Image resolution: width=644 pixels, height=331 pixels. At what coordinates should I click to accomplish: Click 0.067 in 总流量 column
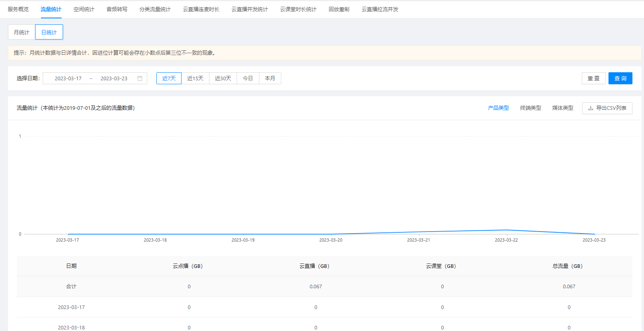coord(569,287)
